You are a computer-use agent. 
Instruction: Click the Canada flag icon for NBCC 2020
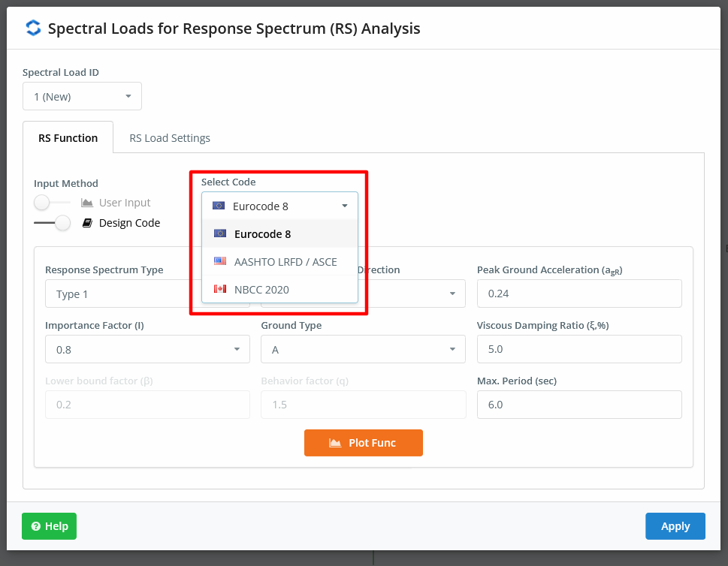(220, 289)
